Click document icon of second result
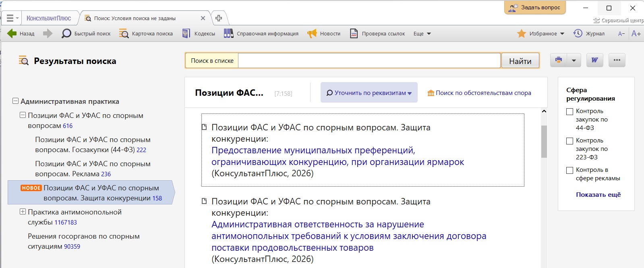The width and height of the screenshot is (644, 268). coord(204,201)
